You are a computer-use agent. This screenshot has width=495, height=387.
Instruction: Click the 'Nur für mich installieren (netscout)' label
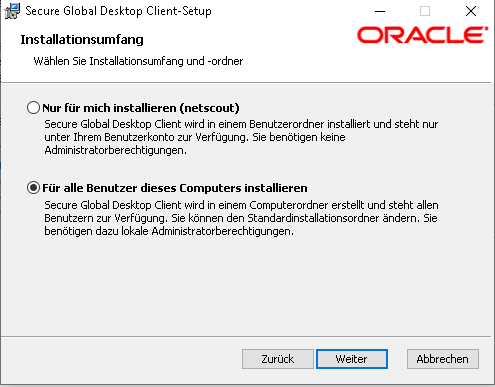141,108
